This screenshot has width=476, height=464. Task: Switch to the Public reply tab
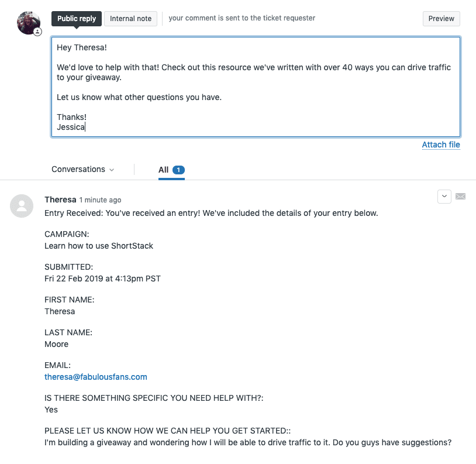click(77, 19)
